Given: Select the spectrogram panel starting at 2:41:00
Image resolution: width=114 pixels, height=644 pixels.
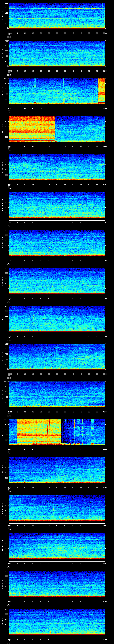Looking at the screenshot, I should (57, 470).
